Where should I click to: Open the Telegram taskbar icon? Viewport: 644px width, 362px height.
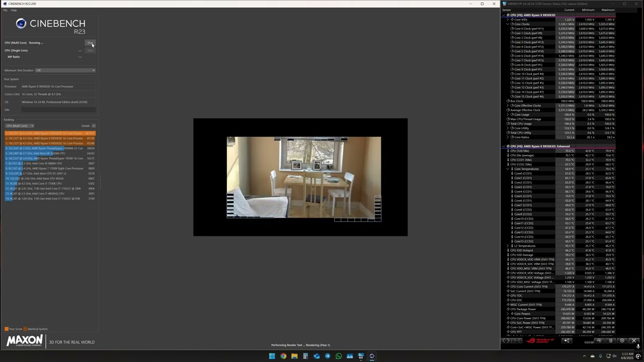click(328, 356)
